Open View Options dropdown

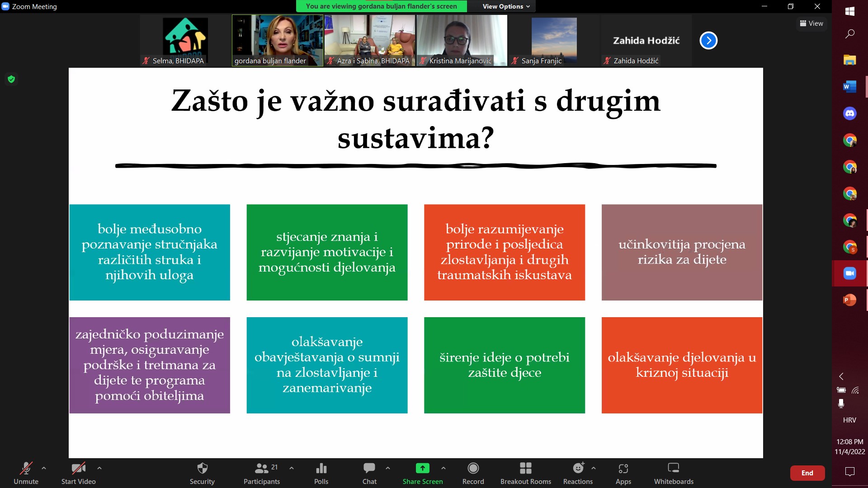click(x=505, y=6)
